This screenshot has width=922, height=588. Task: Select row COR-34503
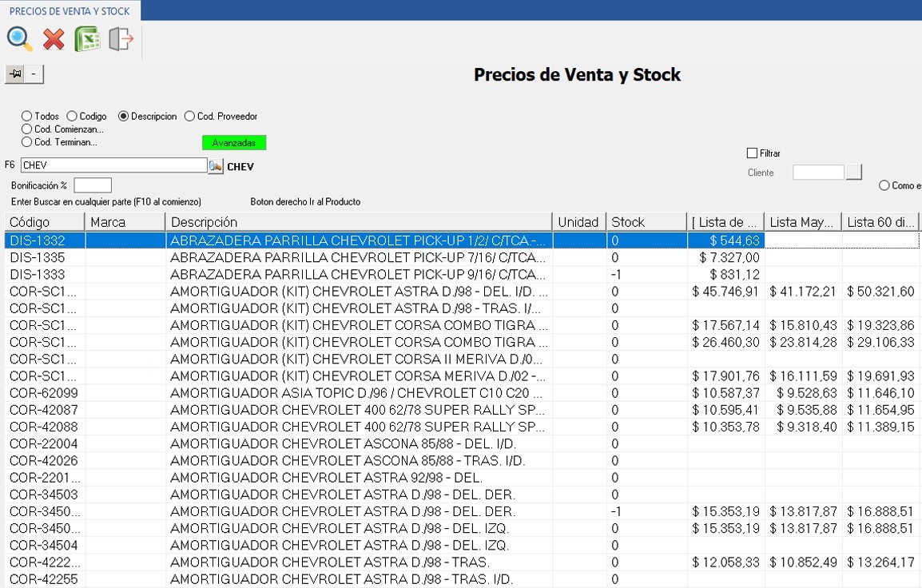tap(462, 495)
